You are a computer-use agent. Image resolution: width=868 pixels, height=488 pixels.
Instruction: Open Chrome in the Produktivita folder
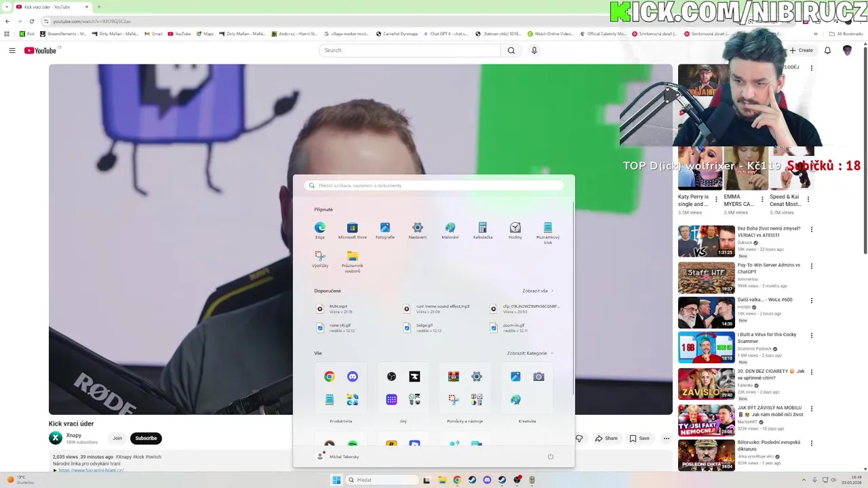pos(329,377)
